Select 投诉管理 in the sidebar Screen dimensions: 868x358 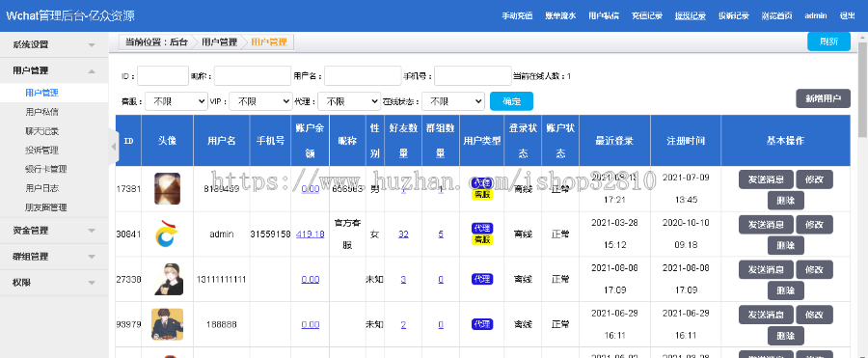[x=42, y=150]
